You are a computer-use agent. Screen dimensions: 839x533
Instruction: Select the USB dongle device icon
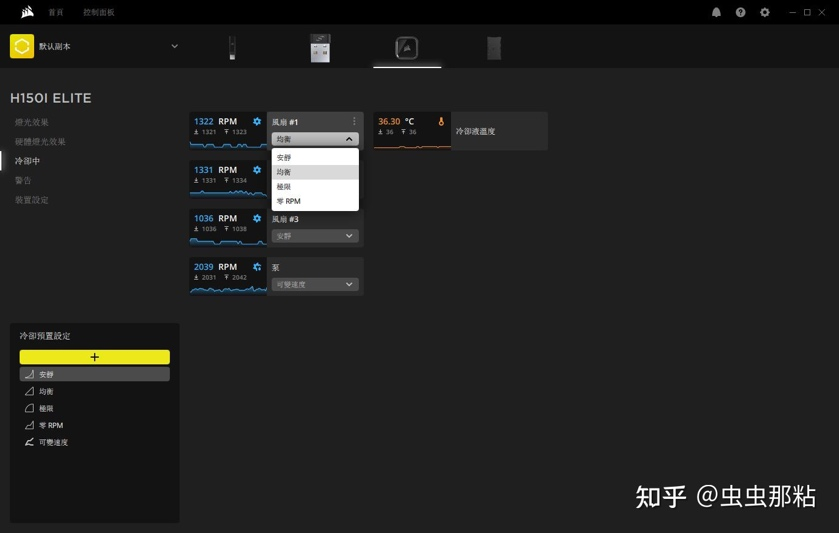pyautogui.click(x=320, y=48)
